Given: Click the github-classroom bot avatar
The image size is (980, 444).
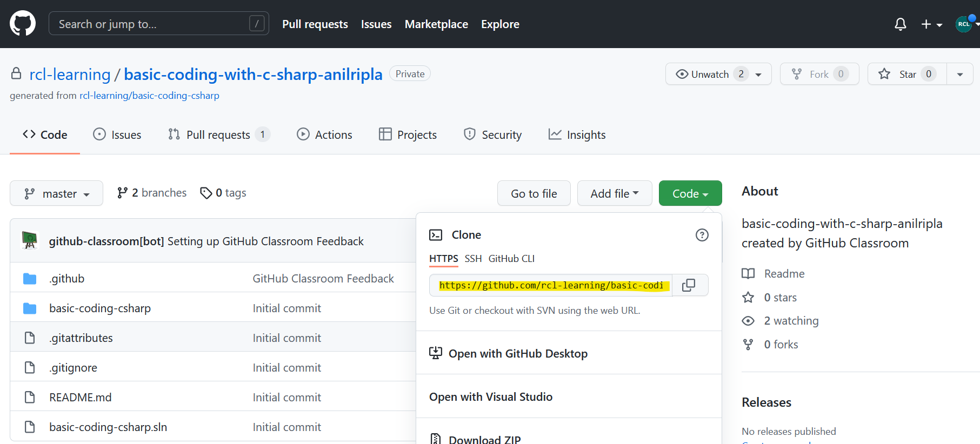Looking at the screenshot, I should point(30,240).
